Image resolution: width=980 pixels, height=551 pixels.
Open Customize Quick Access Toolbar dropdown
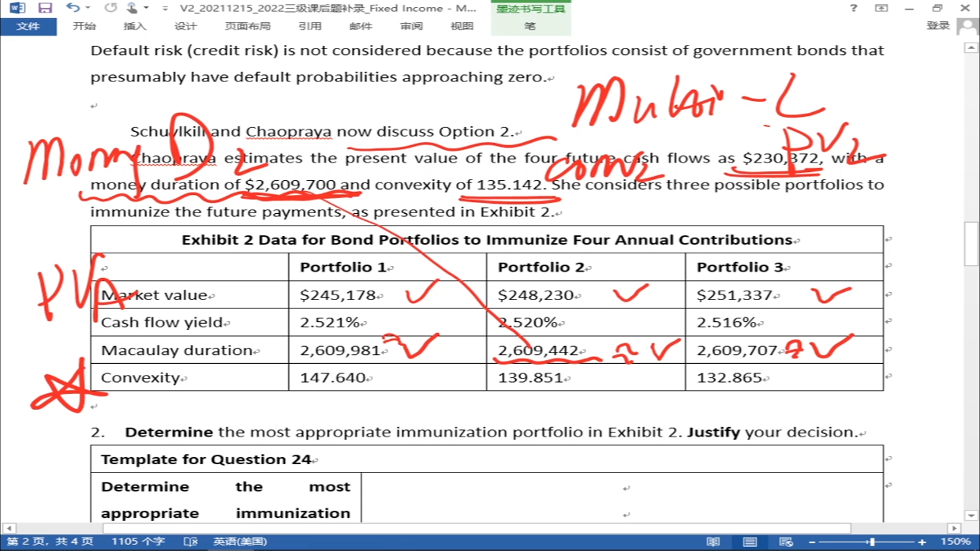pos(164,8)
